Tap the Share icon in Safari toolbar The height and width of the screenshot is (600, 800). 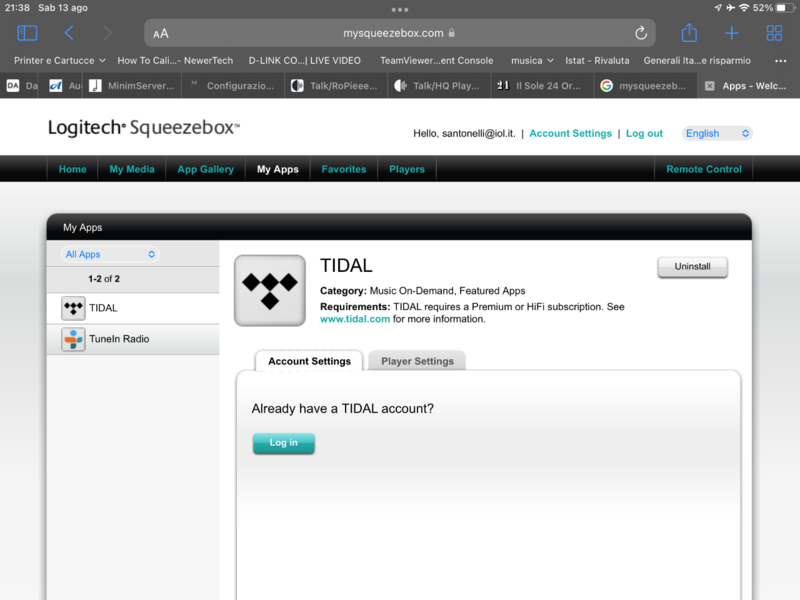pyautogui.click(x=689, y=33)
